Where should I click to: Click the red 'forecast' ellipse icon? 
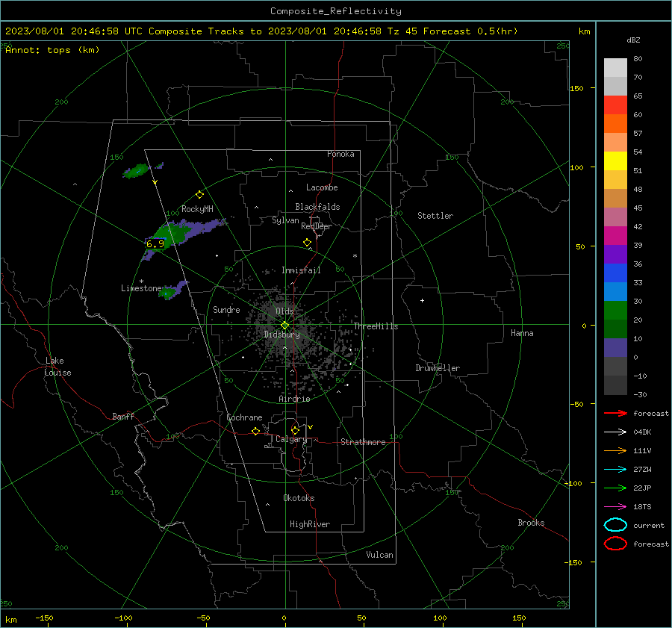(615, 544)
